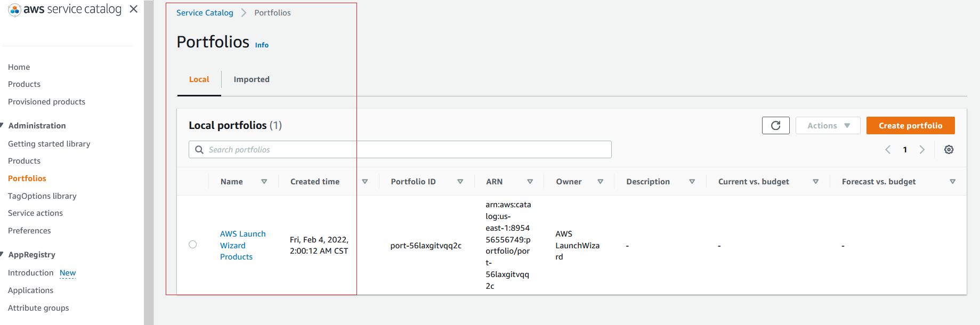Sort by Name column arrow
Image resolution: width=980 pixels, height=325 pixels.
264,182
